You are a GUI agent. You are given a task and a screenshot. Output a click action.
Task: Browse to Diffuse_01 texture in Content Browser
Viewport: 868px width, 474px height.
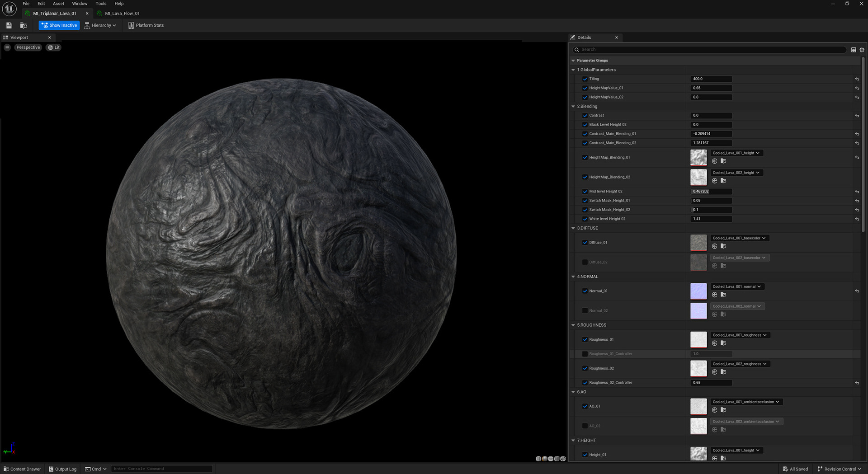tap(723, 246)
